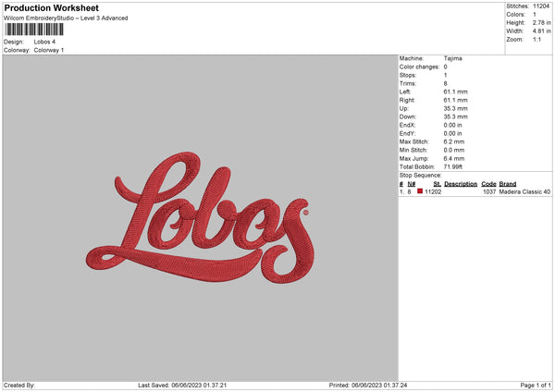Viewport: 555px width, 392px height.
Task: Click the 'Brand' column header
Action: click(508, 184)
